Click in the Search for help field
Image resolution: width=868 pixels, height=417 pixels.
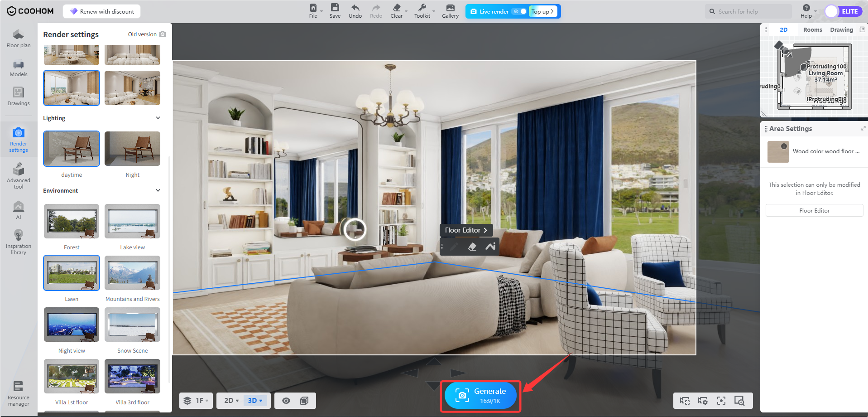[x=748, y=11]
